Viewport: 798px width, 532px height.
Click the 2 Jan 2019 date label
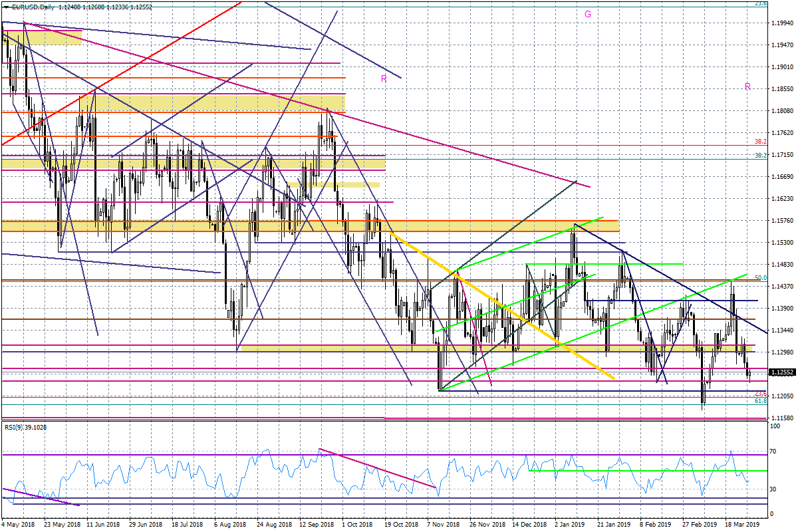pos(571,524)
